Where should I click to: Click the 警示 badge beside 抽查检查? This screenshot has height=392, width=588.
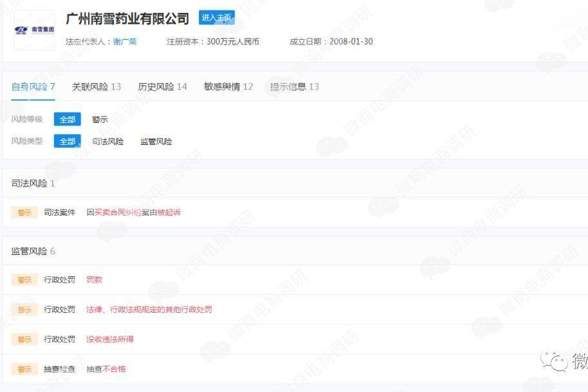pos(24,369)
